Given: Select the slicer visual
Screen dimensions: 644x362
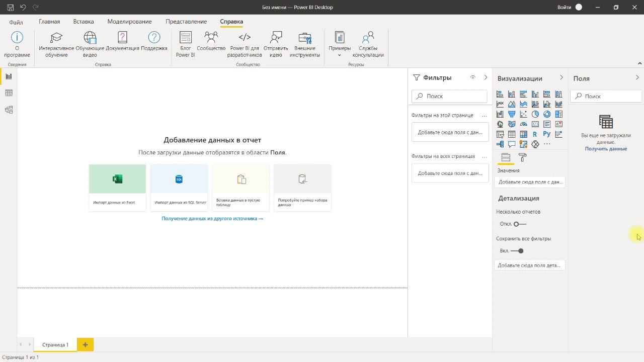Looking at the screenshot, I should (x=500, y=134).
